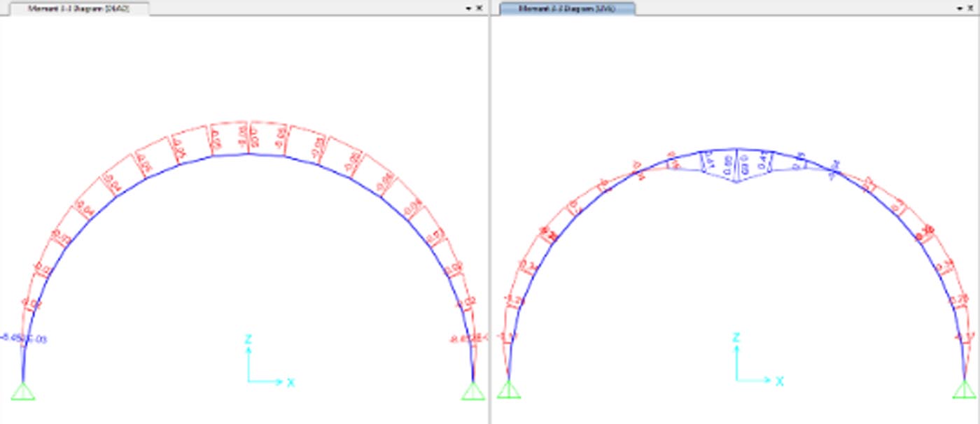Open the DEAD view window dropdown arrow
This screenshot has height=424, width=980.
pyautogui.click(x=468, y=8)
